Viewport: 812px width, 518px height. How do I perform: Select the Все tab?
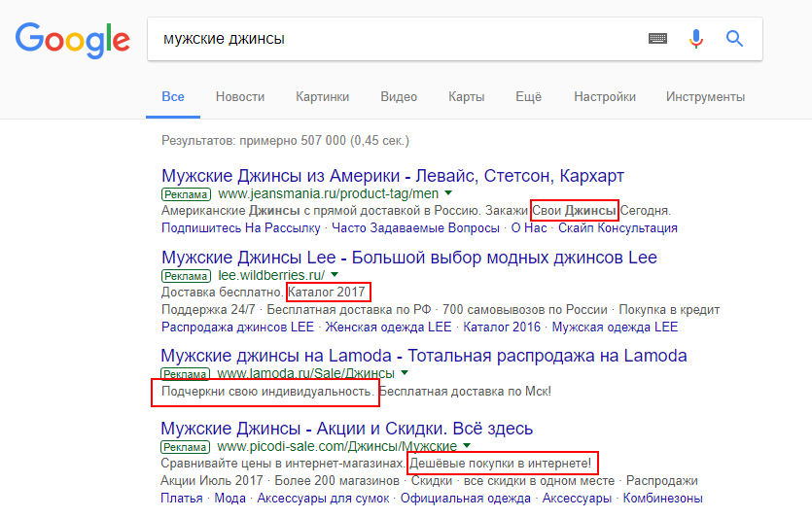[173, 97]
